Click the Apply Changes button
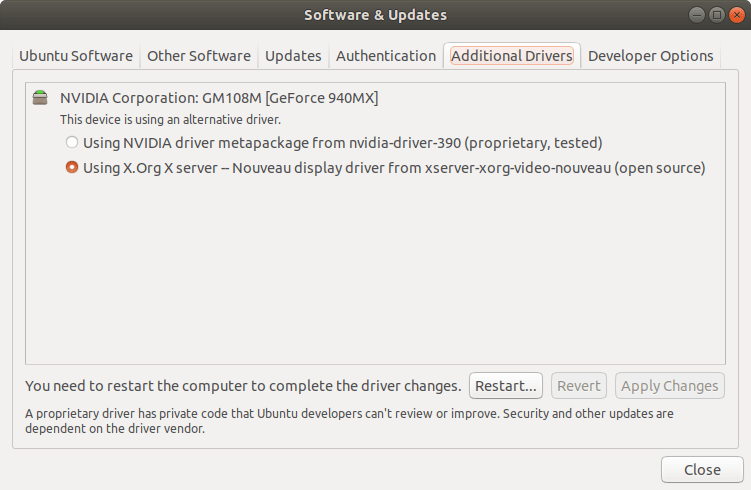 (670, 386)
